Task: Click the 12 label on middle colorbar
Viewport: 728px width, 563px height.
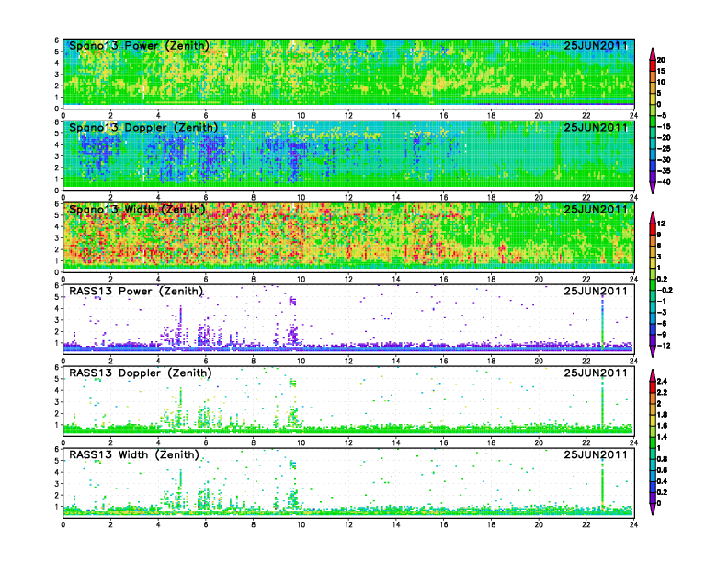Action: click(661, 224)
